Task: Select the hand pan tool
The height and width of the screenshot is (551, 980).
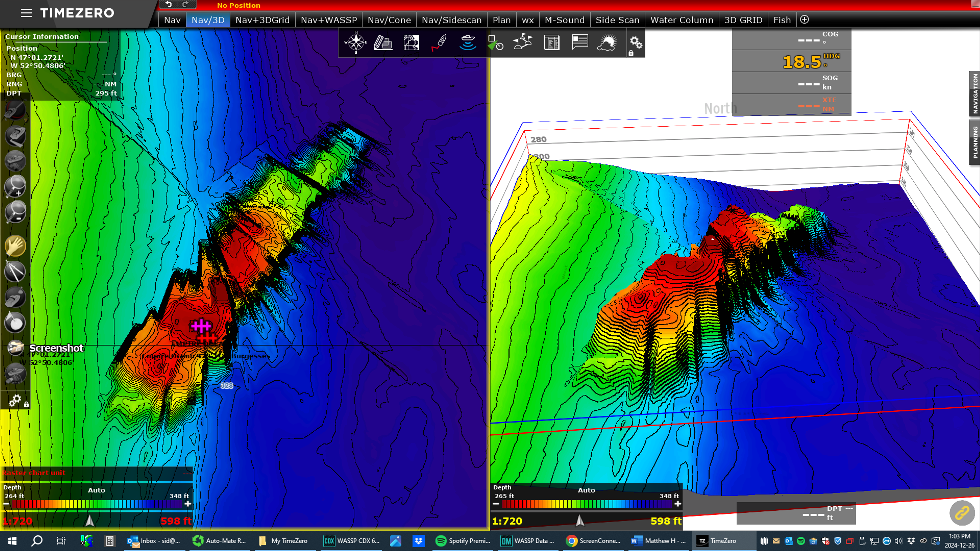Action: 15,246
